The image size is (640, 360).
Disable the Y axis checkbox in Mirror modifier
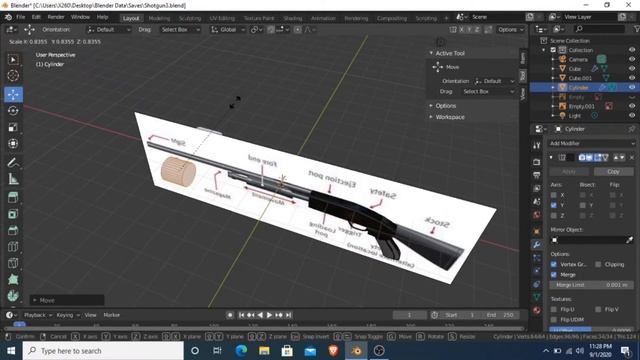(x=553, y=205)
